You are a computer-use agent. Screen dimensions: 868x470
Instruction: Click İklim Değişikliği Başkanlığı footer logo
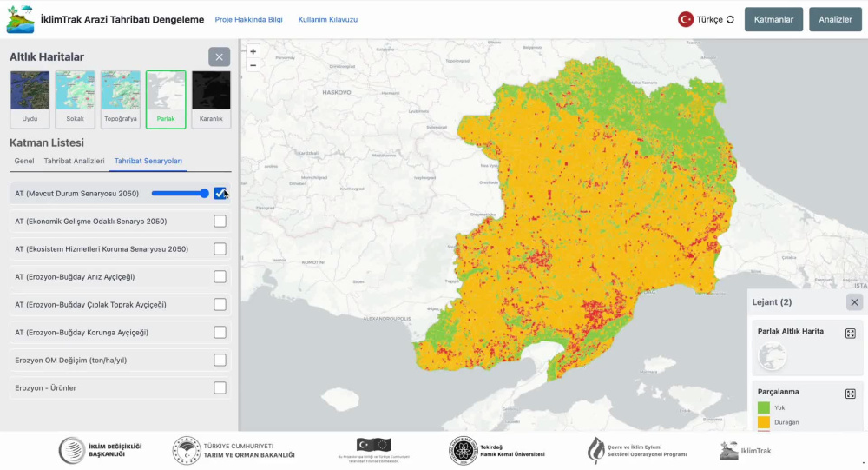(x=101, y=450)
